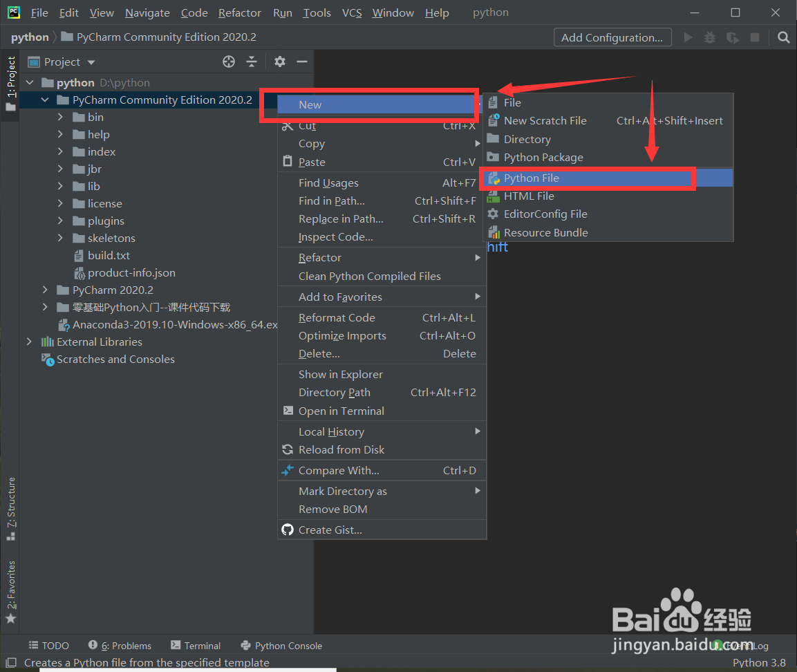Image resolution: width=797 pixels, height=672 pixels.
Task: Toggle the 2: Favorites side tab
Action: click(10, 592)
